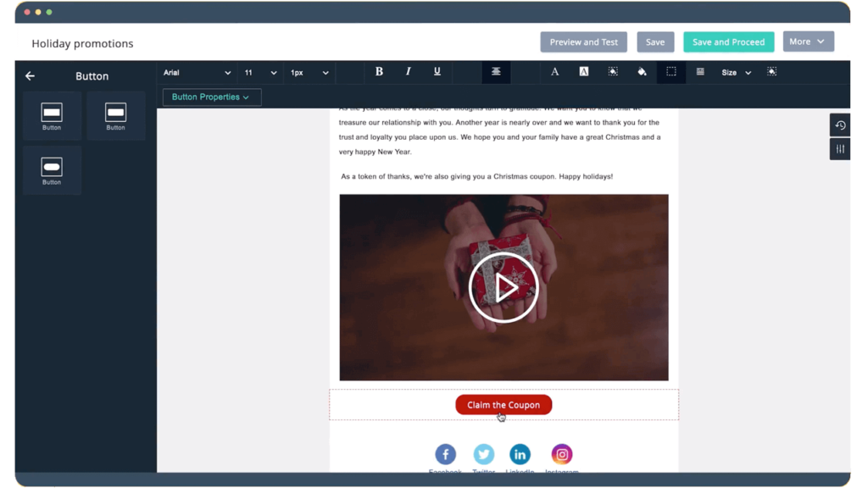Click the Preview and Test button
868x488 pixels.
(x=583, y=42)
